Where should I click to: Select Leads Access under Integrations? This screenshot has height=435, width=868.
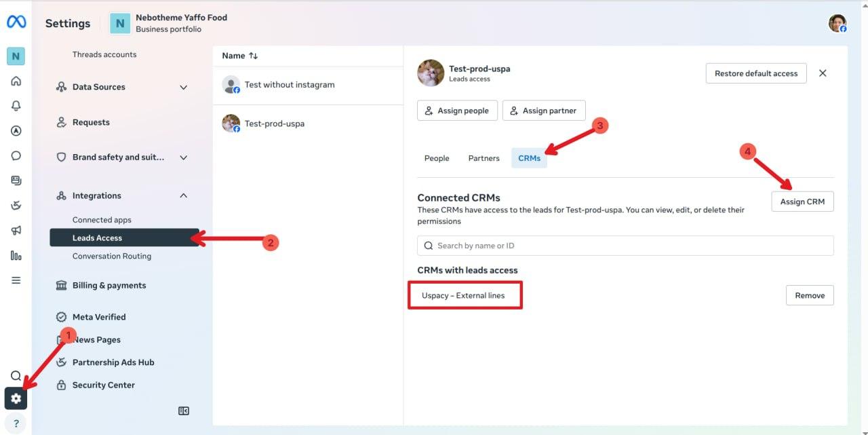[125, 238]
